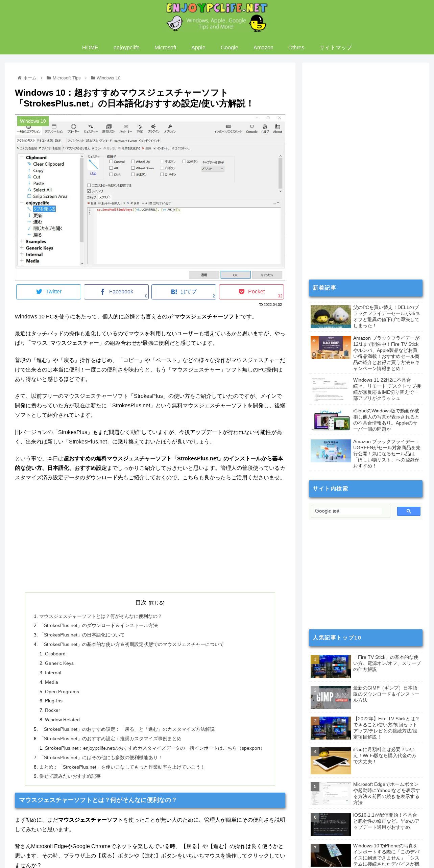Viewport: 434px width, 868px height.
Task: Focus the Google site search field
Action: click(351, 511)
